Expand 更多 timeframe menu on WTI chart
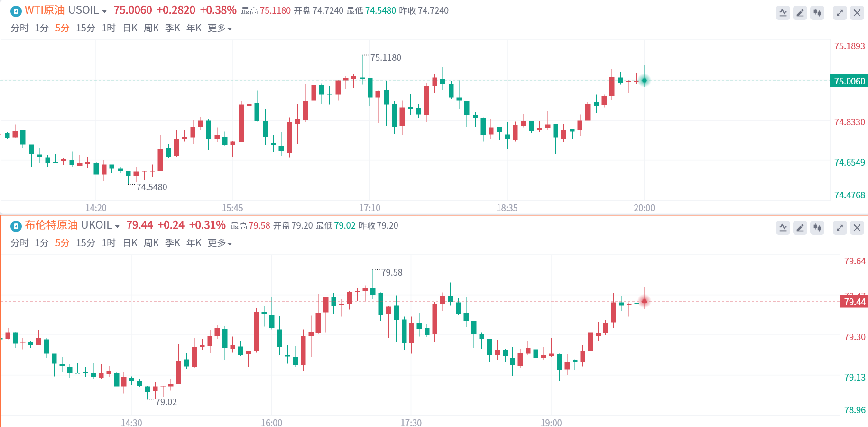This screenshot has height=427, width=868. pyautogui.click(x=220, y=28)
